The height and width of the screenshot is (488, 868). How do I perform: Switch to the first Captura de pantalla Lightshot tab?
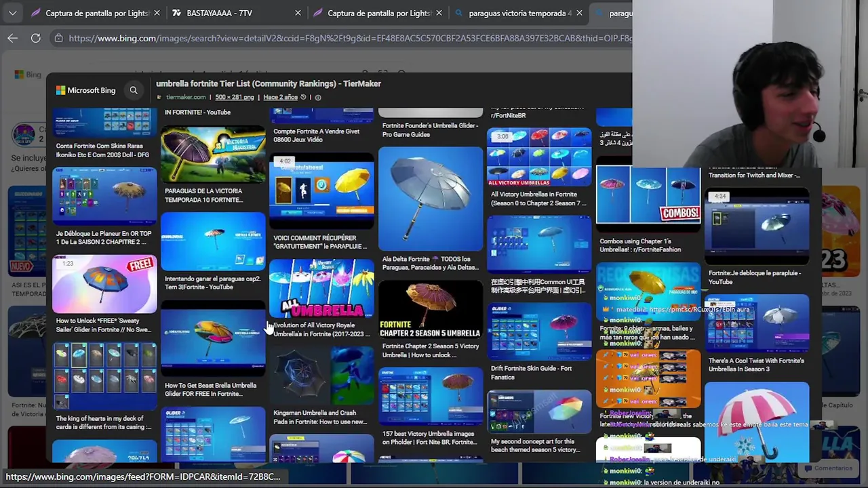(x=95, y=13)
